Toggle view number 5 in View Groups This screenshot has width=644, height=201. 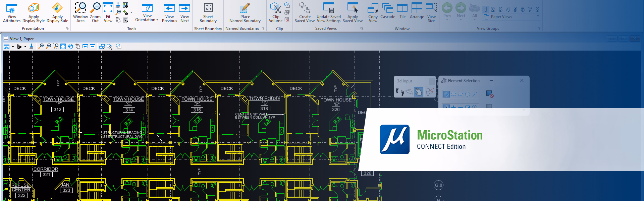click(x=515, y=9)
